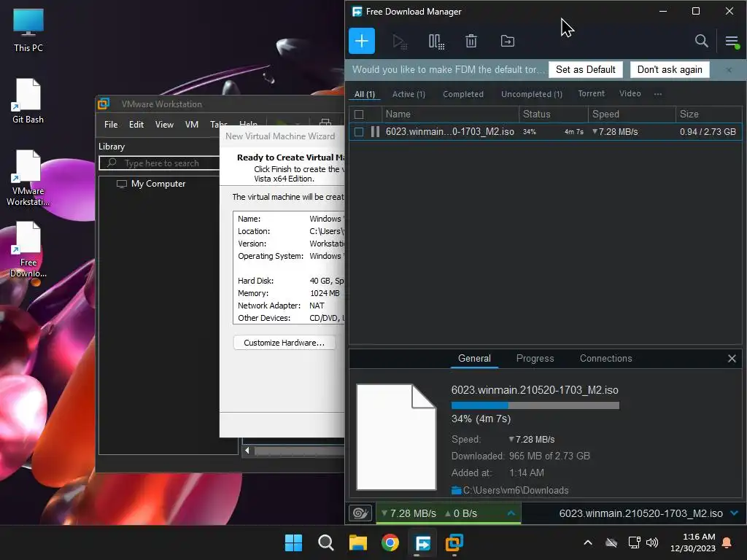Dismiss the default torrent client banner
The image size is (747, 560).
point(729,70)
